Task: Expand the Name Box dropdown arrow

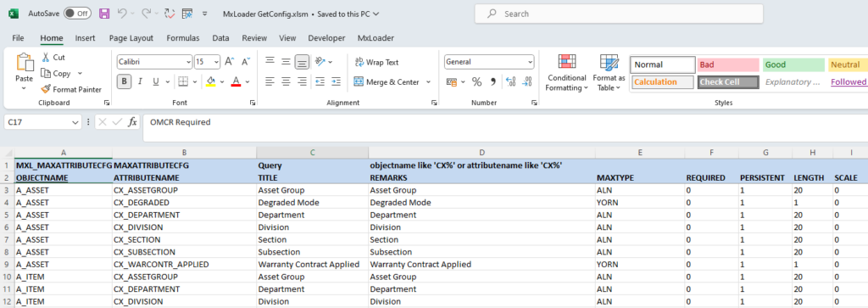Action: pos(75,122)
